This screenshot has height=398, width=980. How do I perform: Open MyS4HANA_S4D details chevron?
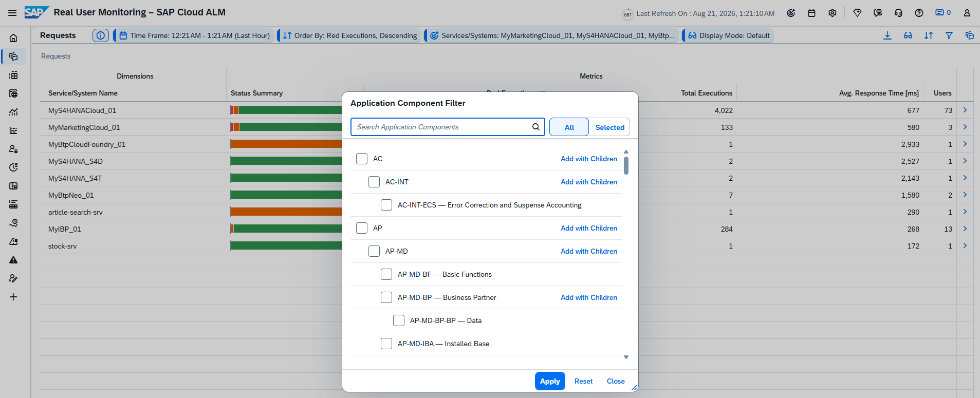(x=965, y=161)
